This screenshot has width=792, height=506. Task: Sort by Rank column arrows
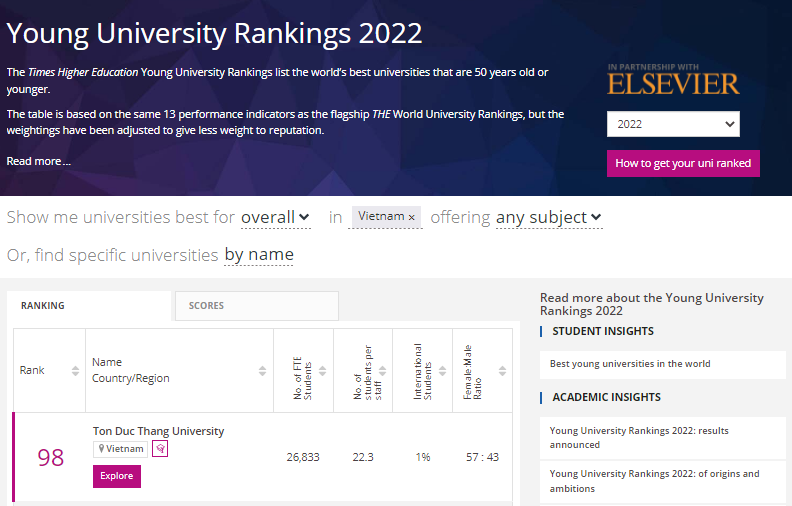pos(75,371)
